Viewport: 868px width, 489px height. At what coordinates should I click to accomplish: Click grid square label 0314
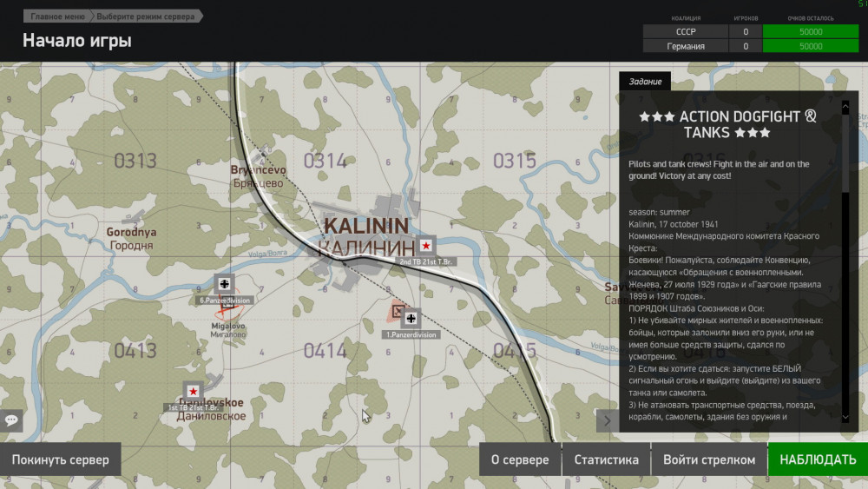[325, 162]
